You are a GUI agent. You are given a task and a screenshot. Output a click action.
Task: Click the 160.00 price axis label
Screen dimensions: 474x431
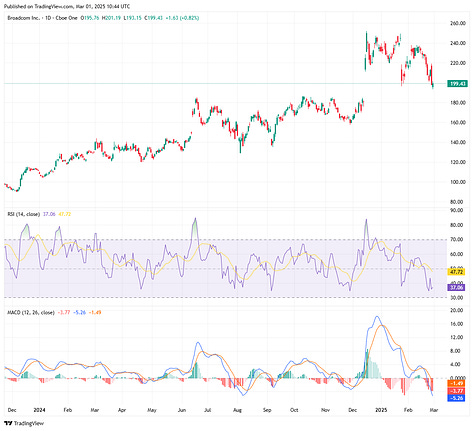coord(457,123)
